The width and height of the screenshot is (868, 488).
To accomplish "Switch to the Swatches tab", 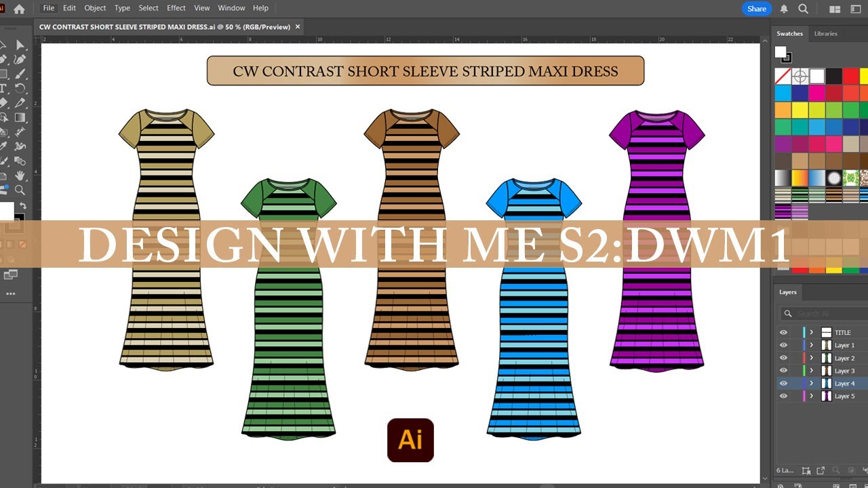I will click(x=789, y=33).
